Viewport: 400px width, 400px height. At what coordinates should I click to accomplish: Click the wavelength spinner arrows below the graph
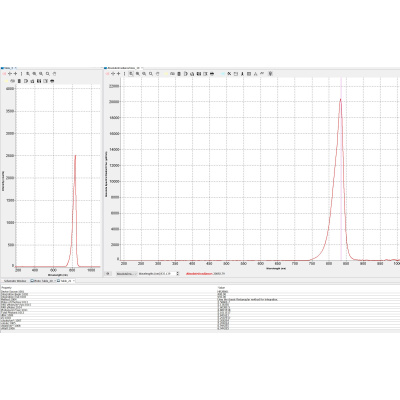pos(178,274)
